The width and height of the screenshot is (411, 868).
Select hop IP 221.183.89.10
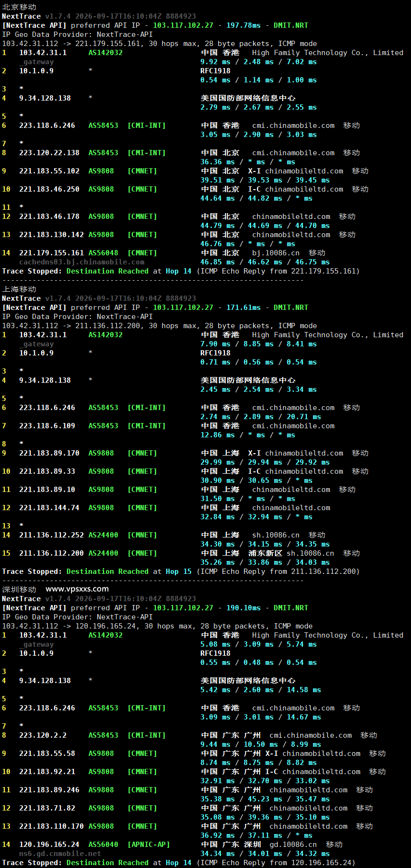pyautogui.click(x=47, y=490)
